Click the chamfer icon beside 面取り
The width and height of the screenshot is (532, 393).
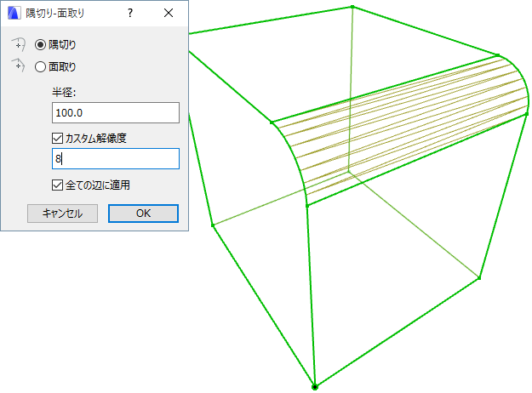[x=19, y=65]
